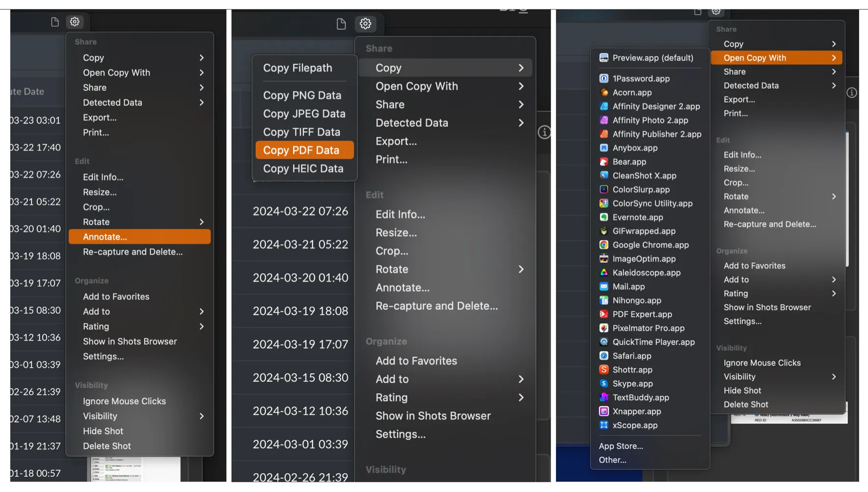Select Copy PDF Data
868x492 pixels.
(x=304, y=150)
